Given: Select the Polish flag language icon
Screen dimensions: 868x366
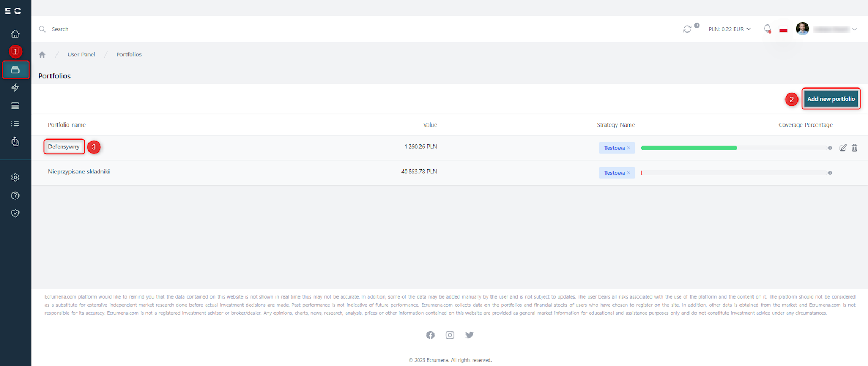Looking at the screenshot, I should point(783,30).
